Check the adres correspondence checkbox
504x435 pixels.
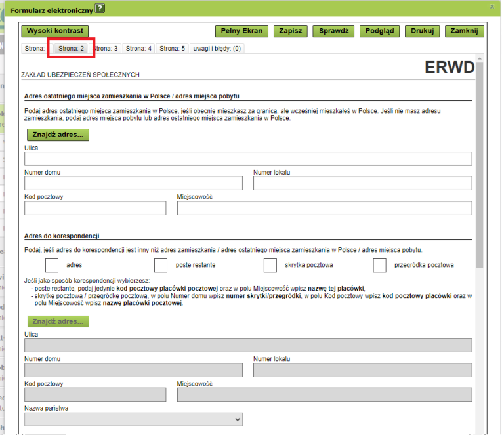click(x=52, y=265)
